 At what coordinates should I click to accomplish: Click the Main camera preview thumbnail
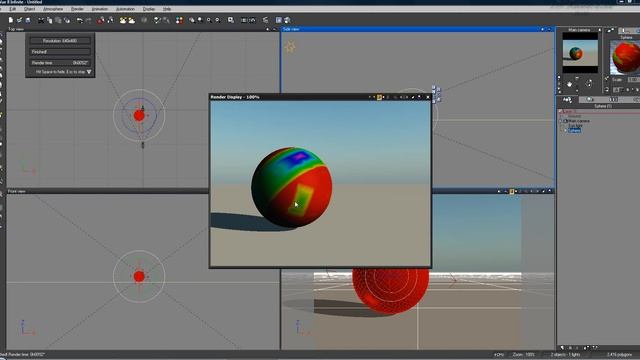[x=580, y=53]
